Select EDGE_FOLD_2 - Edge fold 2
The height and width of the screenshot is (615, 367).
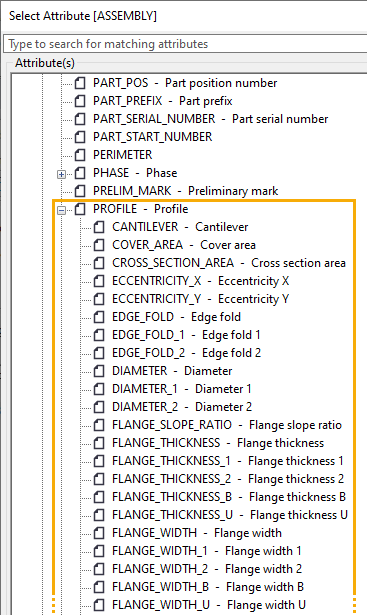tap(187, 353)
